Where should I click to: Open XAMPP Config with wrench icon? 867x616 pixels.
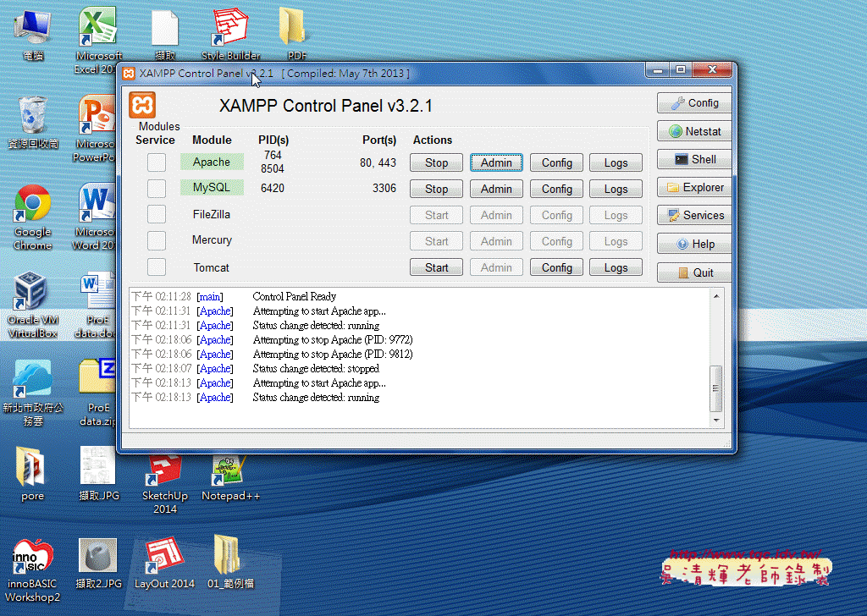point(694,103)
